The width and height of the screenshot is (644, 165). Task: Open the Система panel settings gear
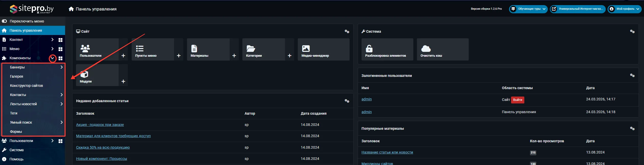(632, 31)
